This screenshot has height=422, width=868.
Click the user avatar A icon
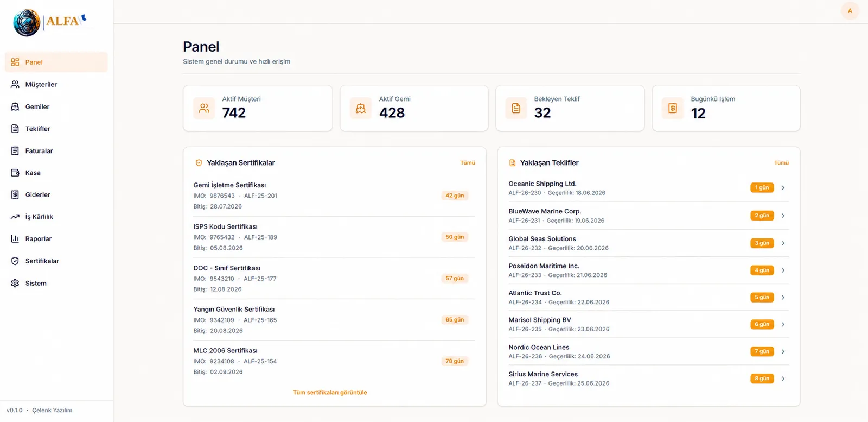[x=850, y=11]
